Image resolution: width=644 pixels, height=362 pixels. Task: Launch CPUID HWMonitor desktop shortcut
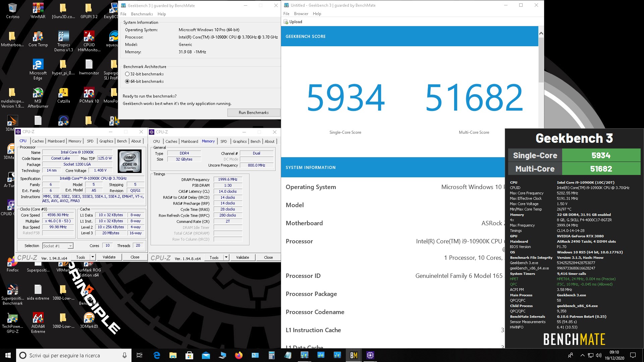pyautogui.click(x=89, y=41)
